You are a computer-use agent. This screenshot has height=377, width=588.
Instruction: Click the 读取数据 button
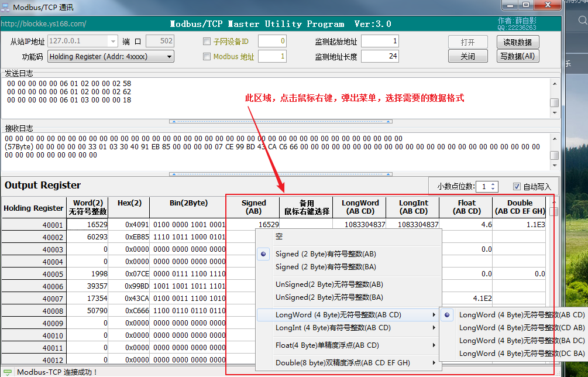pos(517,42)
